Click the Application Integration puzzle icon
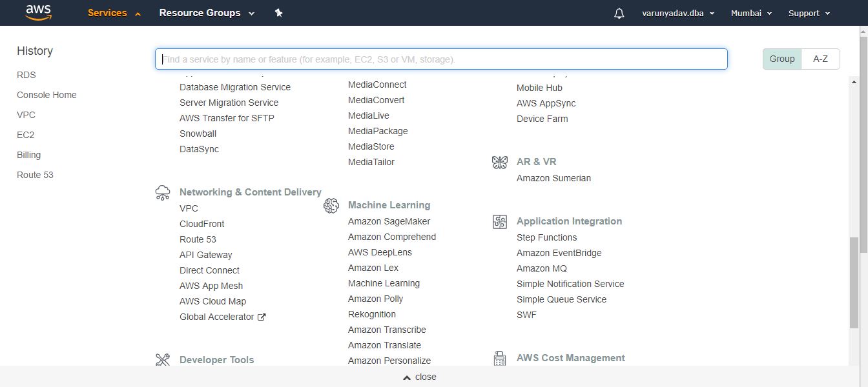Image resolution: width=868 pixels, height=387 pixels. [x=500, y=221]
